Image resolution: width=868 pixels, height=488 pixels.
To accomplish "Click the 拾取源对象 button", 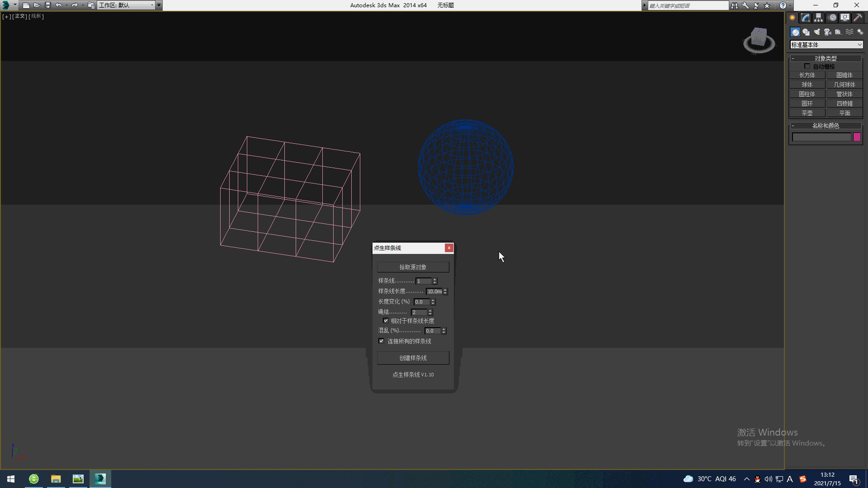I will [413, 267].
